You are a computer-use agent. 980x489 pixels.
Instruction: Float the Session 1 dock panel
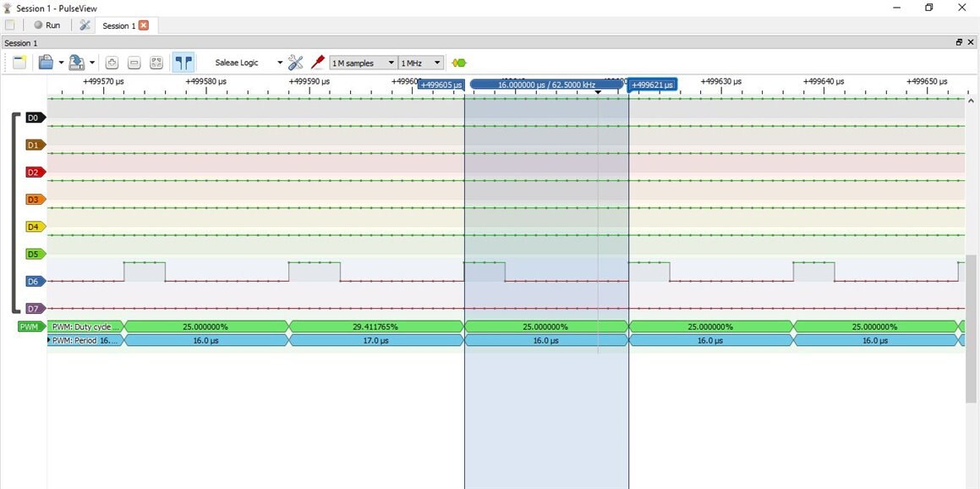point(960,42)
